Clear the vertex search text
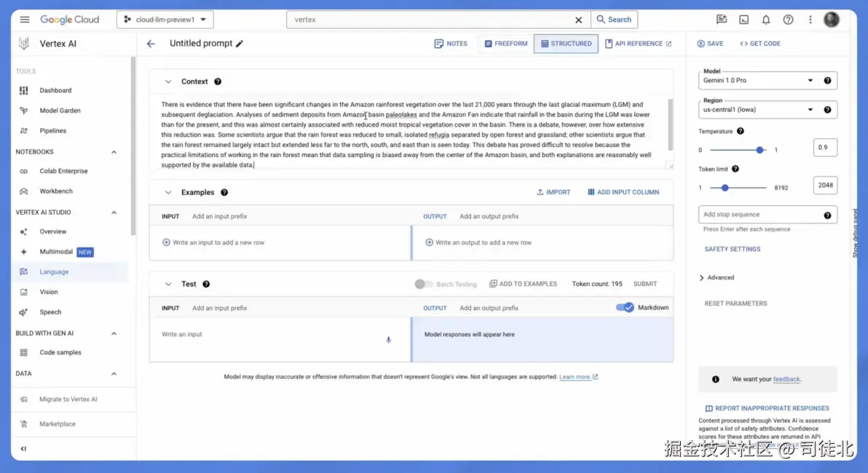The height and width of the screenshot is (473, 868). pyautogui.click(x=578, y=20)
